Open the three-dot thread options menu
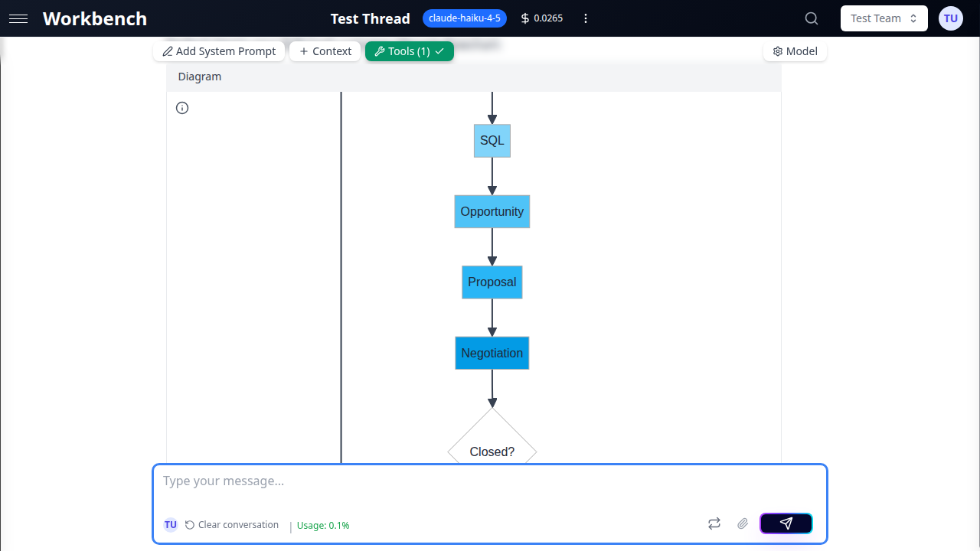Screen dimensions: 980x551 pyautogui.click(x=586, y=18)
